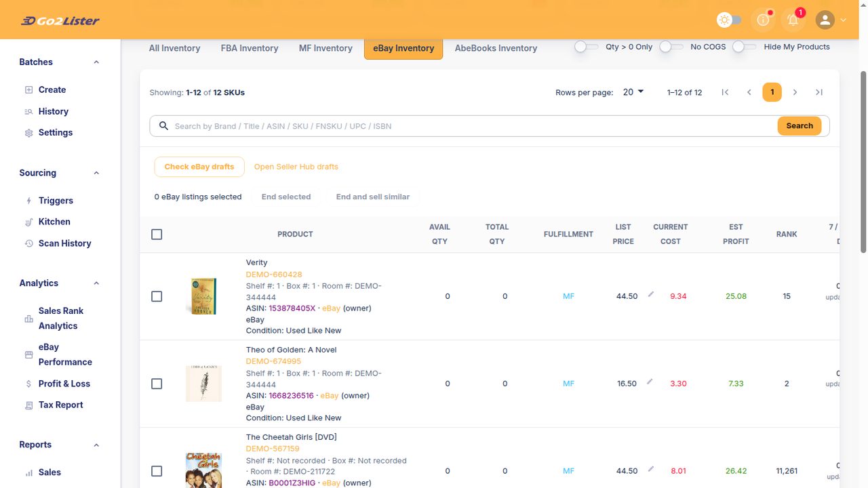Collapse the Reports sidebar section
Viewport: 868px width, 488px height.
[x=96, y=445]
